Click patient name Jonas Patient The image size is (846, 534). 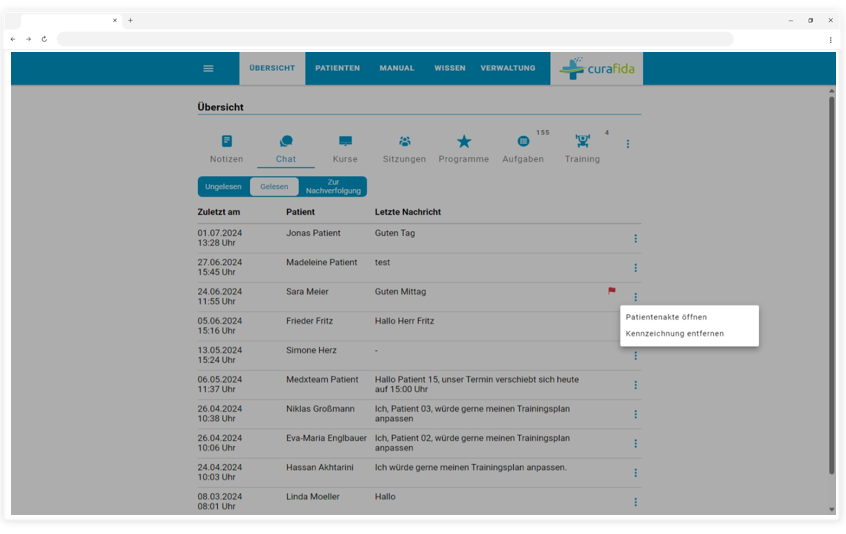313,233
